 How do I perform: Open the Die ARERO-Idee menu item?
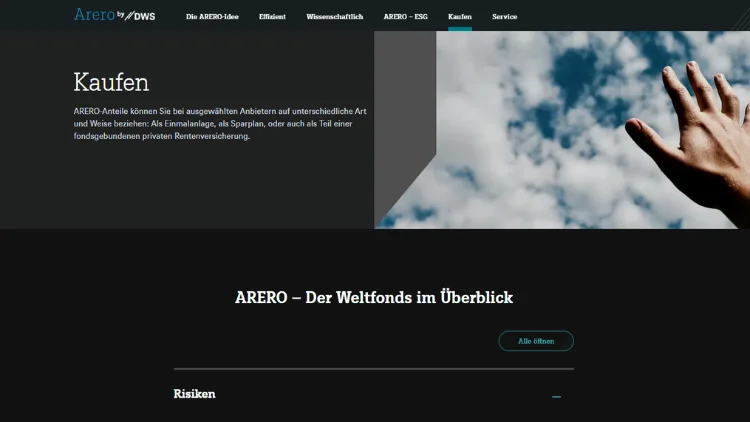pyautogui.click(x=212, y=17)
